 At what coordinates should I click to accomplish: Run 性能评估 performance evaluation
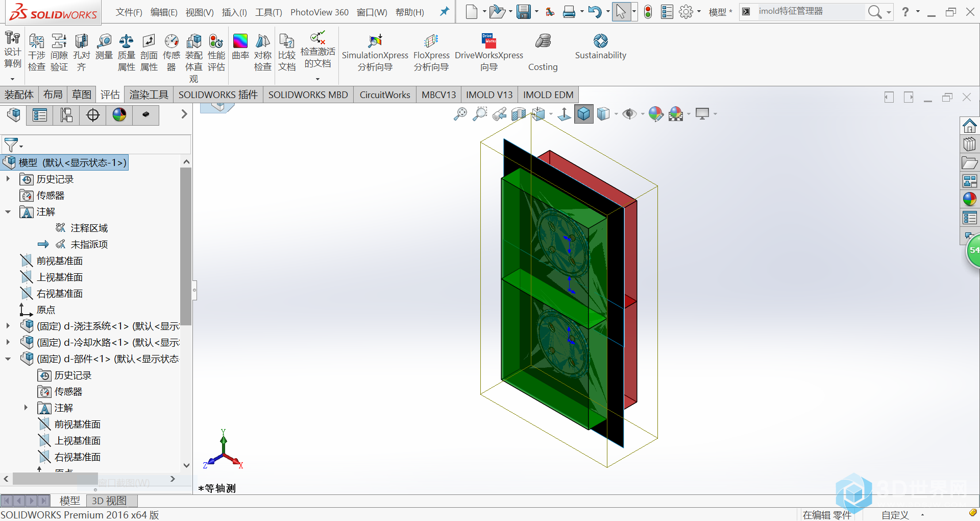click(x=216, y=53)
